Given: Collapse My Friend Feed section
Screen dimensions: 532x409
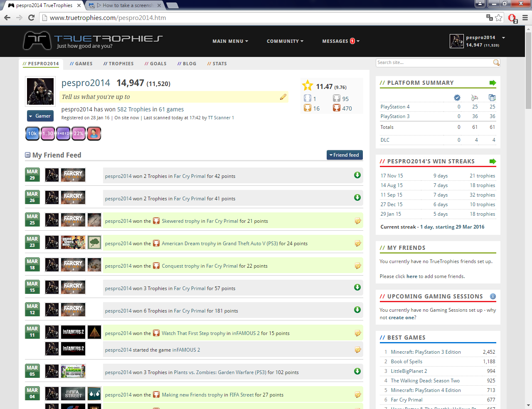Looking at the screenshot, I should click(x=27, y=155).
